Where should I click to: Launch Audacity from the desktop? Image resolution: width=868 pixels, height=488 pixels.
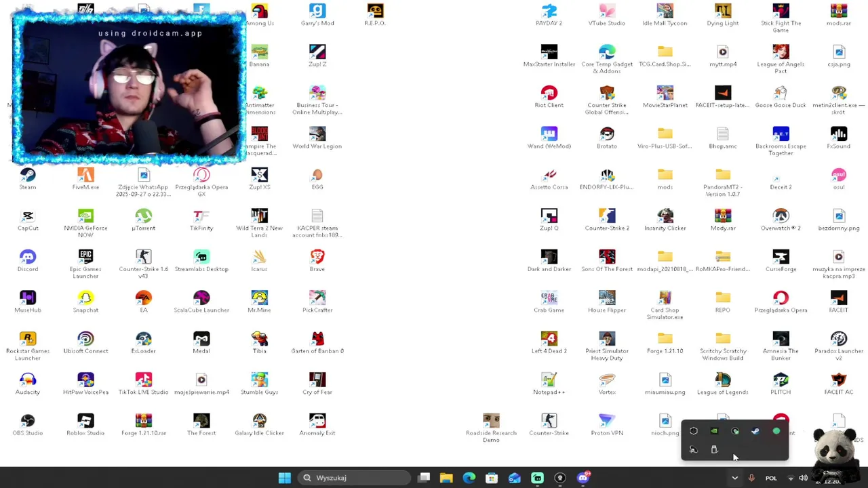click(28, 384)
